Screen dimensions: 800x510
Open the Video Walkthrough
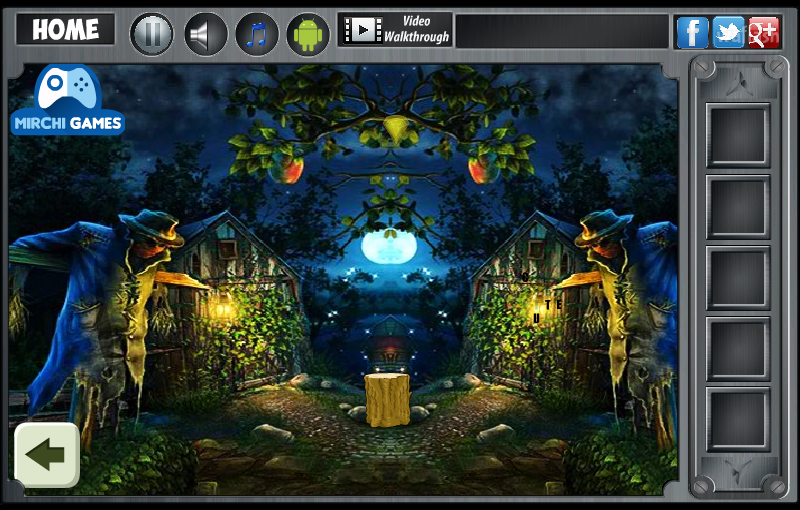(x=395, y=30)
